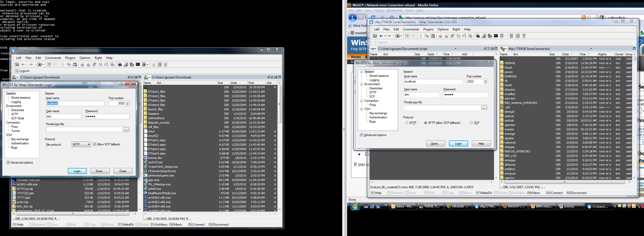644x236 pixels.
Task: Toggle Allow SCP fallback checkbox
Action: pyautogui.click(x=95, y=144)
